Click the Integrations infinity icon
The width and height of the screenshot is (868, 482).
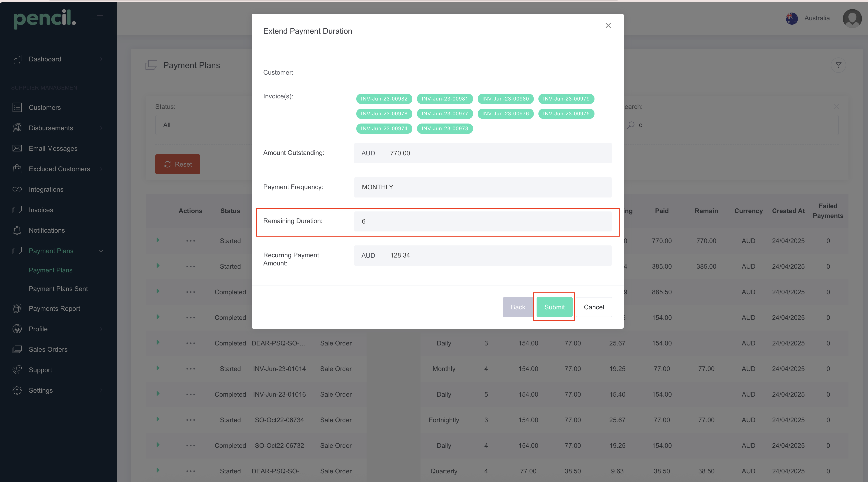point(17,189)
